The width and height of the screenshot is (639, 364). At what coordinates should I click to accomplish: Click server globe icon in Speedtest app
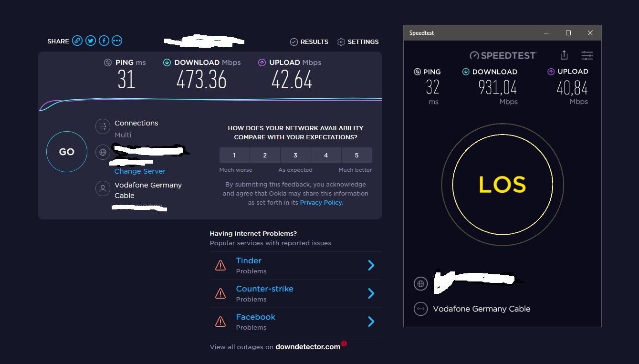420,284
